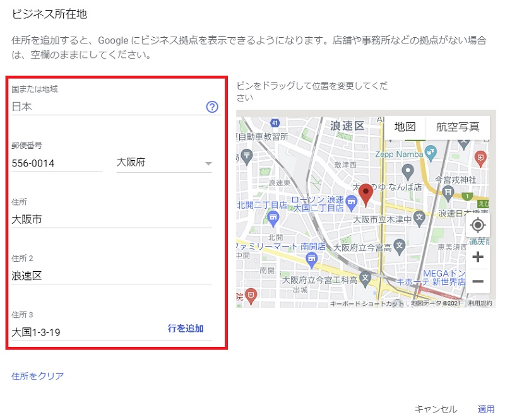Click the ローソン 浪速大国二丁目店 shop marker

pyautogui.click(x=351, y=203)
